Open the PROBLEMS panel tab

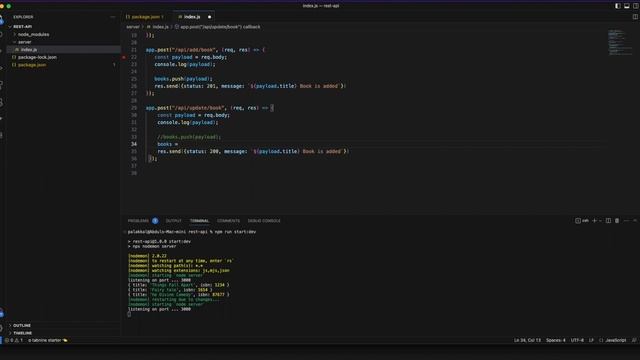pos(138,221)
